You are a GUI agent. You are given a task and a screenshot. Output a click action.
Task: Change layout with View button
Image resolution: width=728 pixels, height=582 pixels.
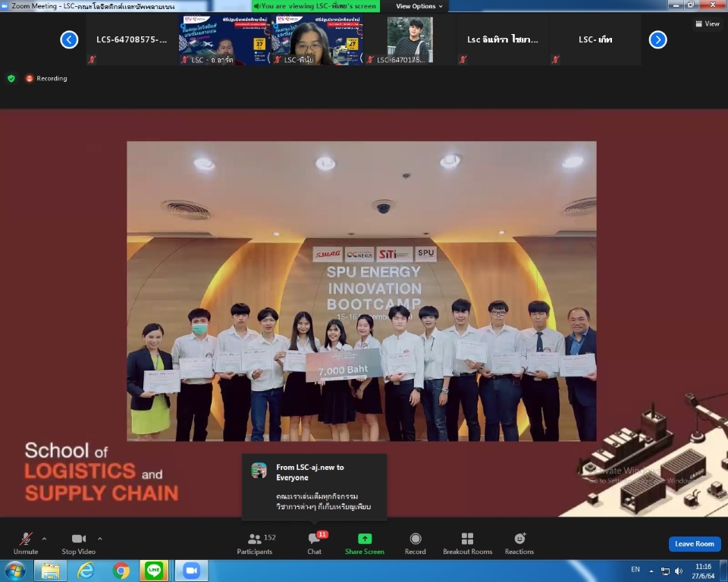pos(708,23)
